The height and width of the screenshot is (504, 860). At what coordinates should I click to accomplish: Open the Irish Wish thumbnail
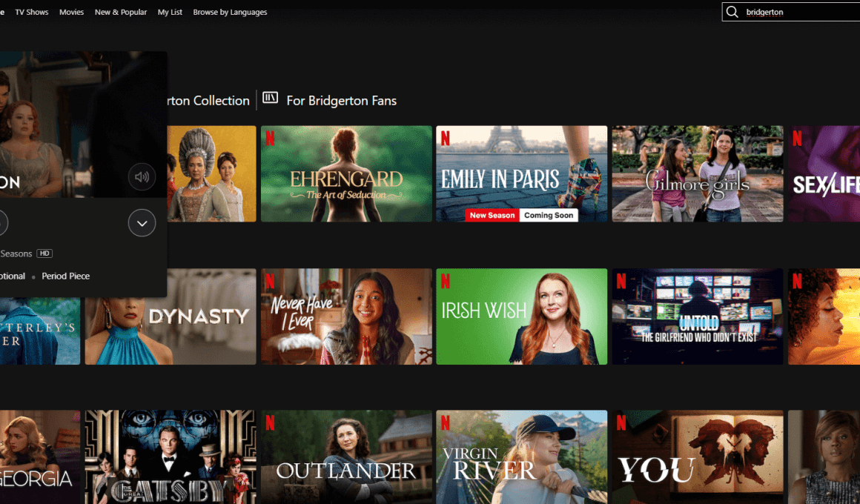(x=522, y=316)
